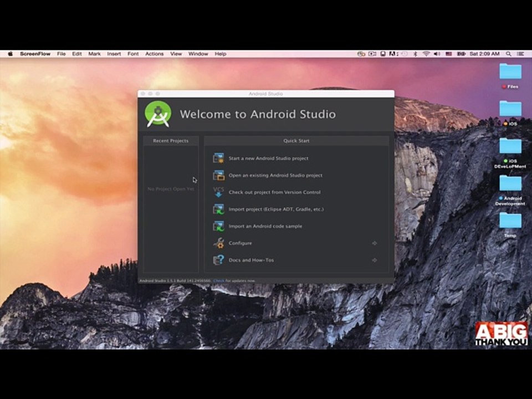Screen dimensions: 532x399
Task: Click the Quick Start header
Action: coord(296,140)
